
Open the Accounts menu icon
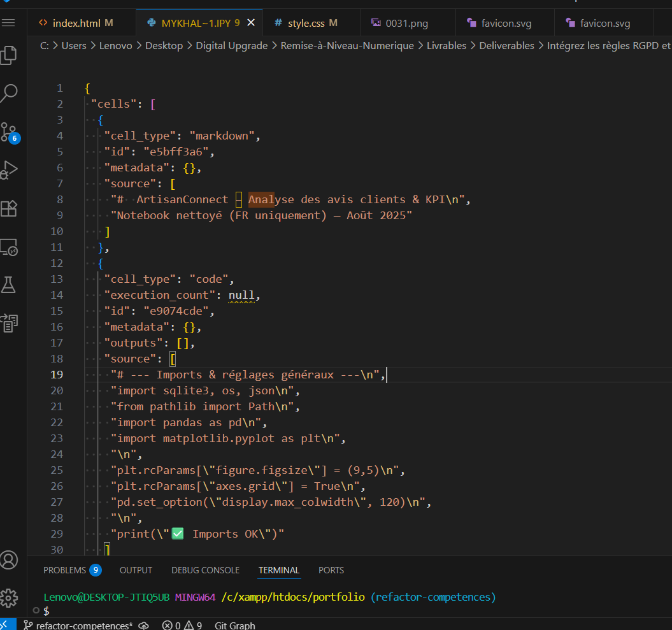pos(9,560)
